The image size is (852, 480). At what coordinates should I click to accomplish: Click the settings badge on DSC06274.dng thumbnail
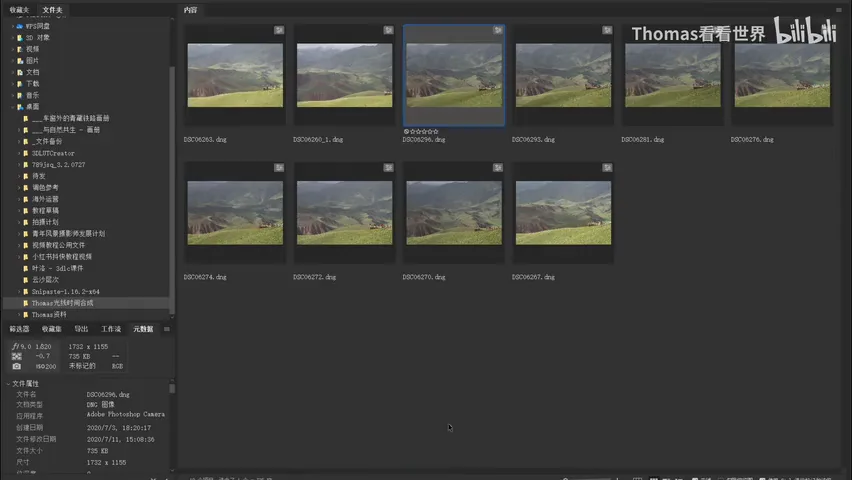[279, 167]
